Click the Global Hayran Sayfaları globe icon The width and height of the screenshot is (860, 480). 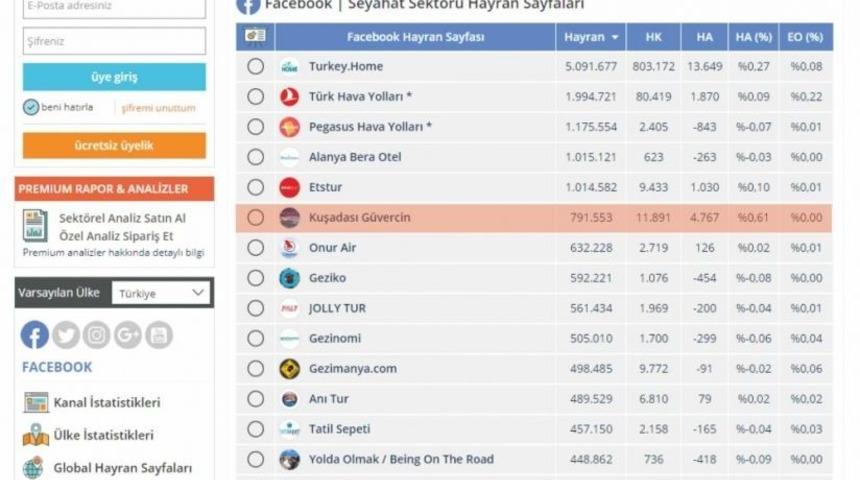tap(33, 467)
